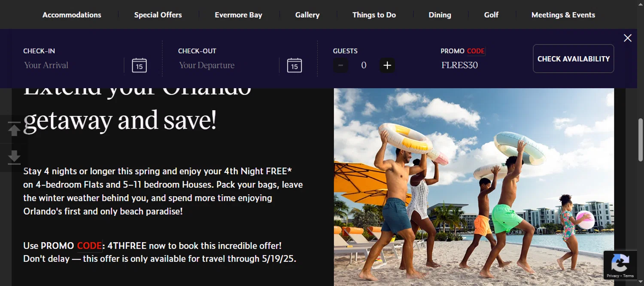Viewport: 644px width, 286px height.
Task: Open the Special Offers menu item
Action: 158,15
